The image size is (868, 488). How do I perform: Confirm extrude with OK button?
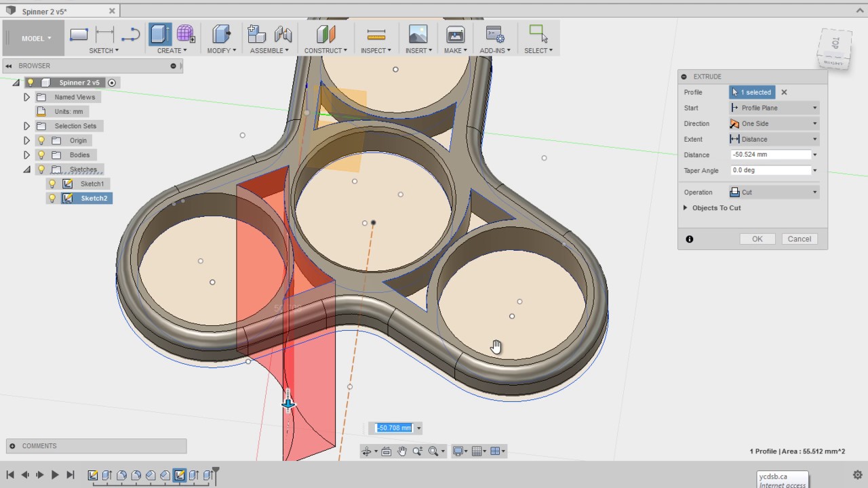point(757,239)
